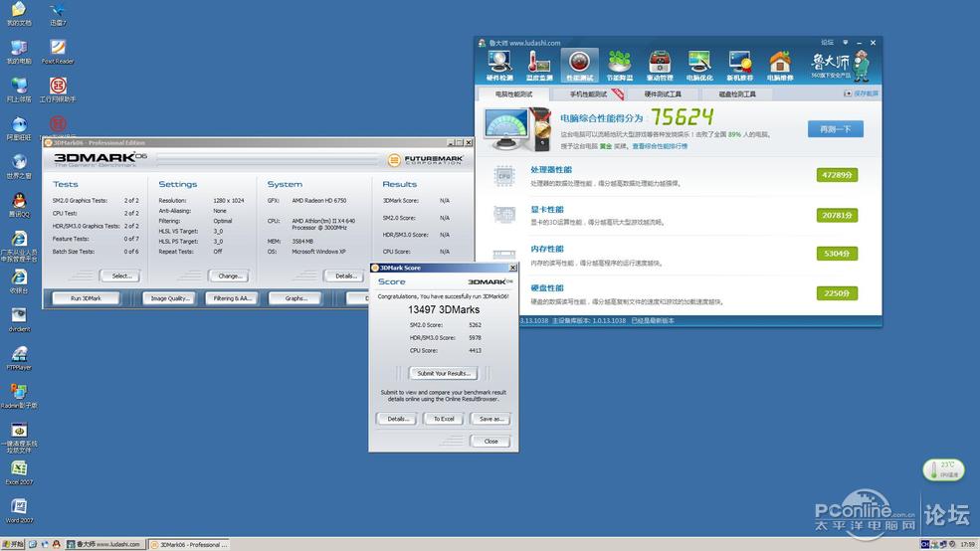Open Foxit Reader desktop icon
This screenshot has height=551, width=980.
pos(58,52)
